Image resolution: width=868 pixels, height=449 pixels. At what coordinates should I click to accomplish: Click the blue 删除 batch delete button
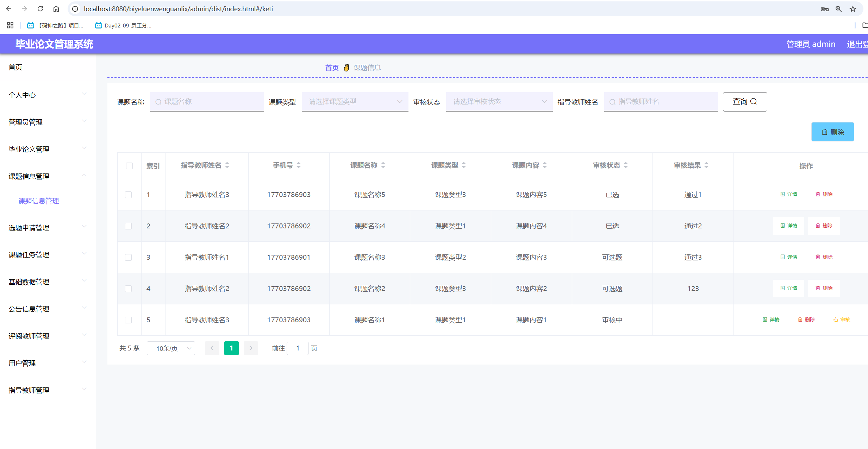(832, 132)
